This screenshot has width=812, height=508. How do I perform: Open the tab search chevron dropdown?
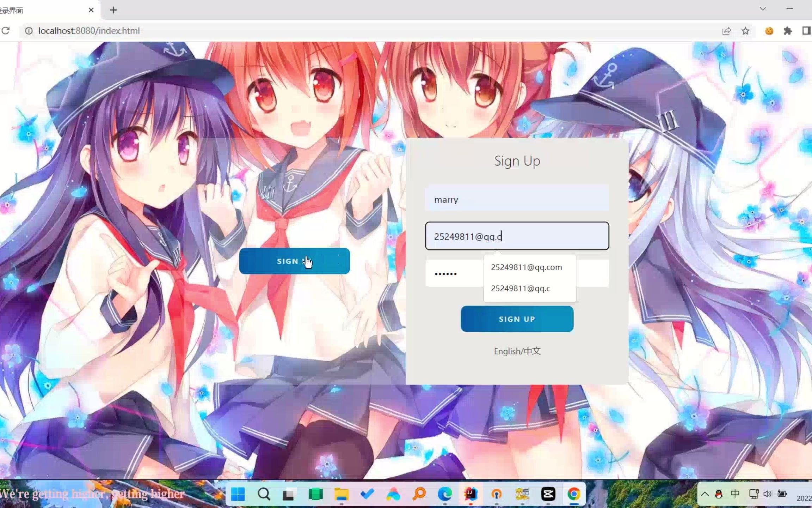pos(763,9)
